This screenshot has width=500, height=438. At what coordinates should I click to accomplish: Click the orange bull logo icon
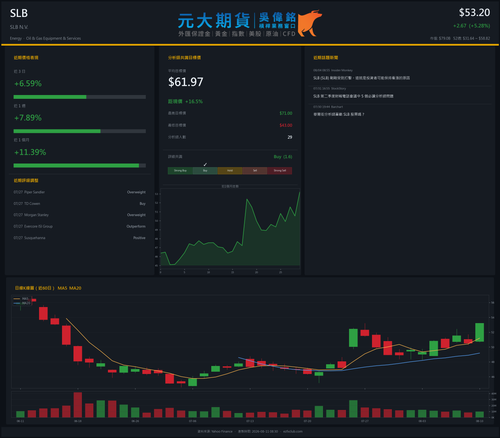tap(310, 23)
